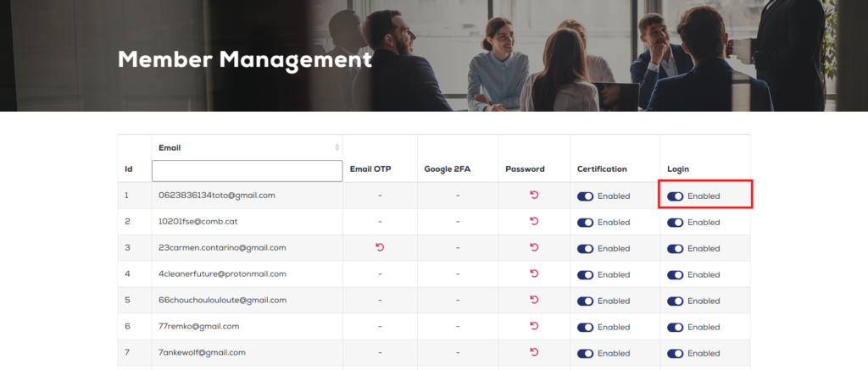
Task: Switch off Certification for 4cleanerfuture@protonmail.com
Action: pos(585,275)
